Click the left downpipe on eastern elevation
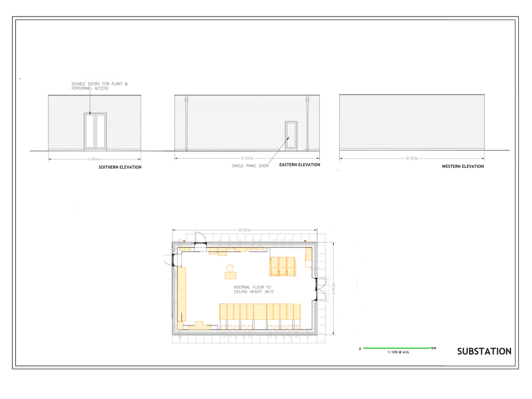The width and height of the screenshot is (532, 399). click(x=186, y=123)
